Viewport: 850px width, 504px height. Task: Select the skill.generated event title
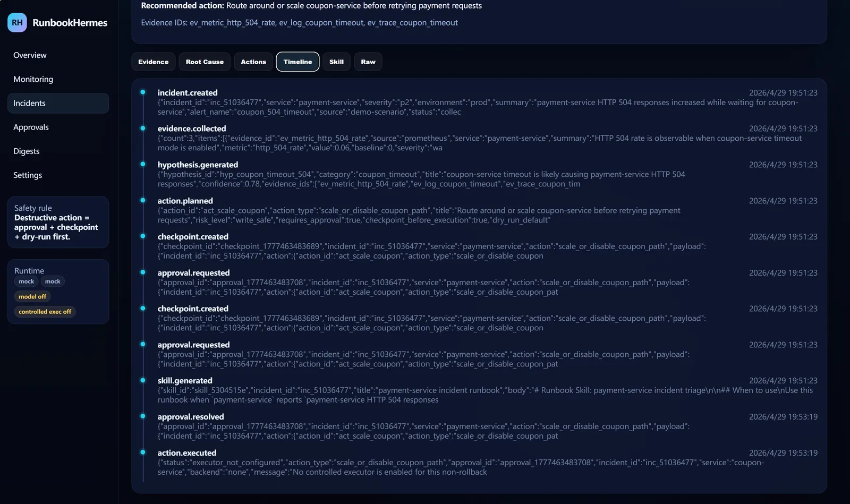point(185,381)
